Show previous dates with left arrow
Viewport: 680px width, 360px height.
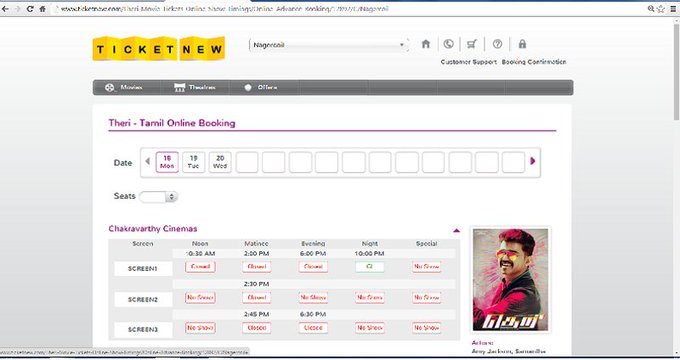click(147, 161)
